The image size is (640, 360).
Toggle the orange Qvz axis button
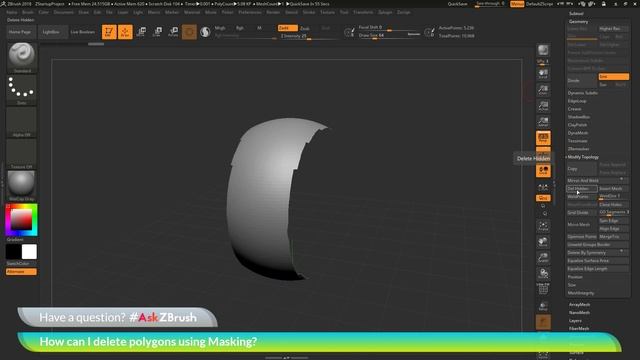(x=543, y=198)
